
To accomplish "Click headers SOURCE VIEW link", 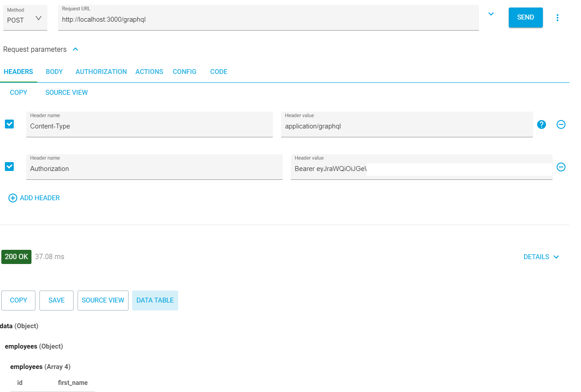I will (66, 93).
